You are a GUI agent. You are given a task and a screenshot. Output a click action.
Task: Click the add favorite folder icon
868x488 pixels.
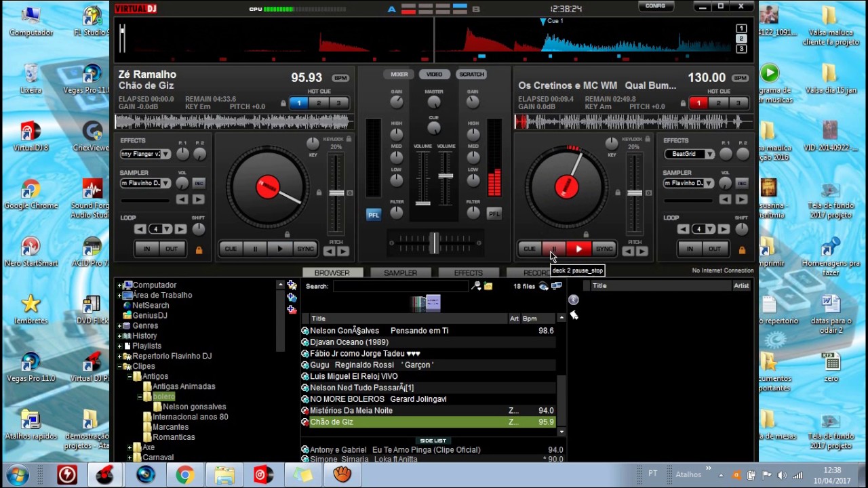click(292, 285)
